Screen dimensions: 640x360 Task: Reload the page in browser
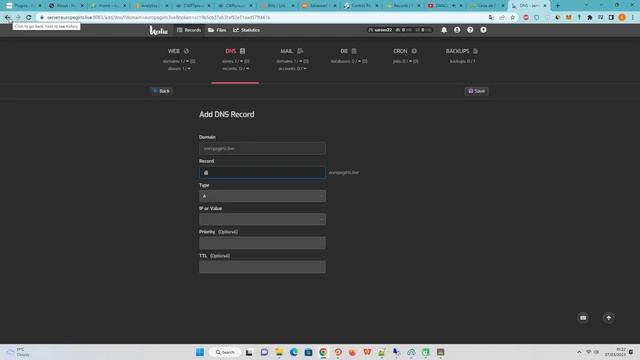click(28, 18)
